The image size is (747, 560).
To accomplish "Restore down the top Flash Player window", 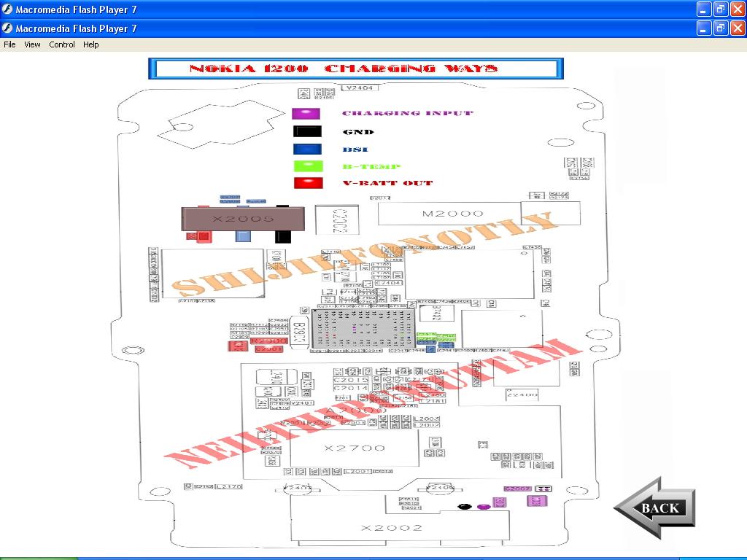I will (721, 9).
